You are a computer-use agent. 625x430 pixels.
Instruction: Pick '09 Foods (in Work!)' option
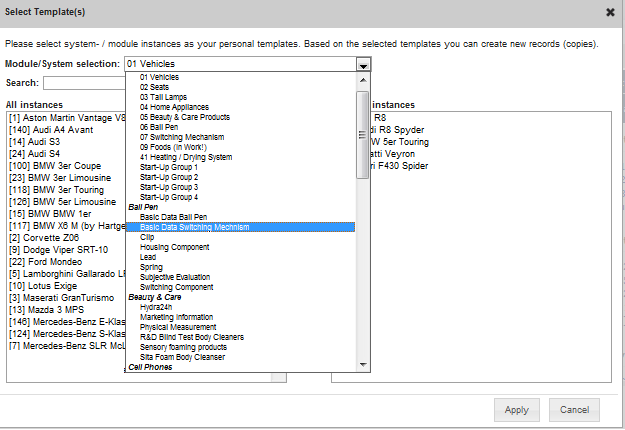click(173, 147)
